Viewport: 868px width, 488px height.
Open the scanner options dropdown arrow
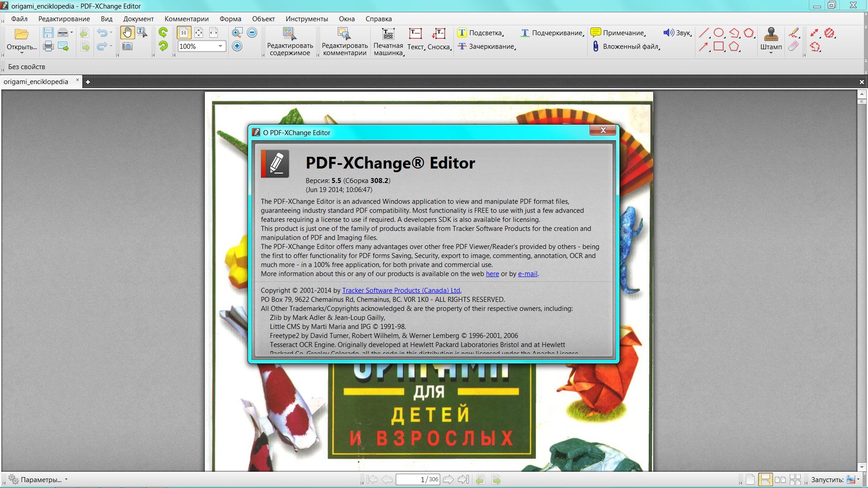(x=71, y=33)
